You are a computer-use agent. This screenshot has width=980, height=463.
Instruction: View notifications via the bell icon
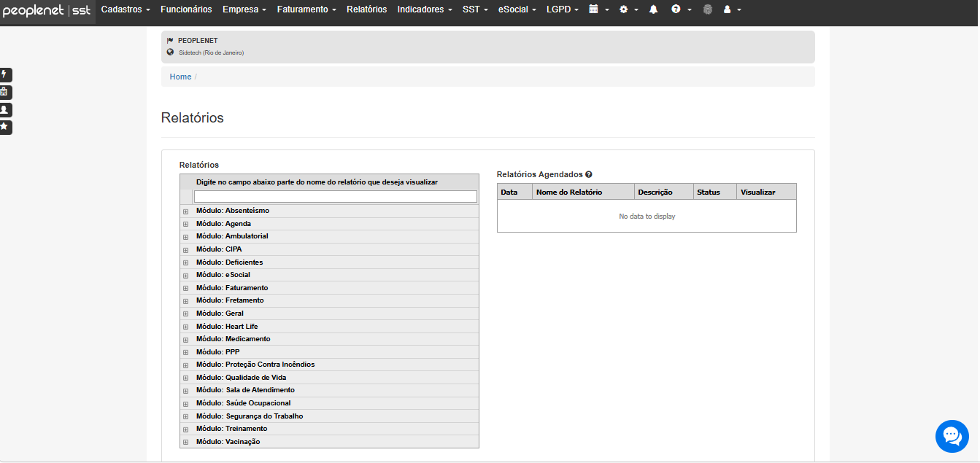[x=653, y=9]
